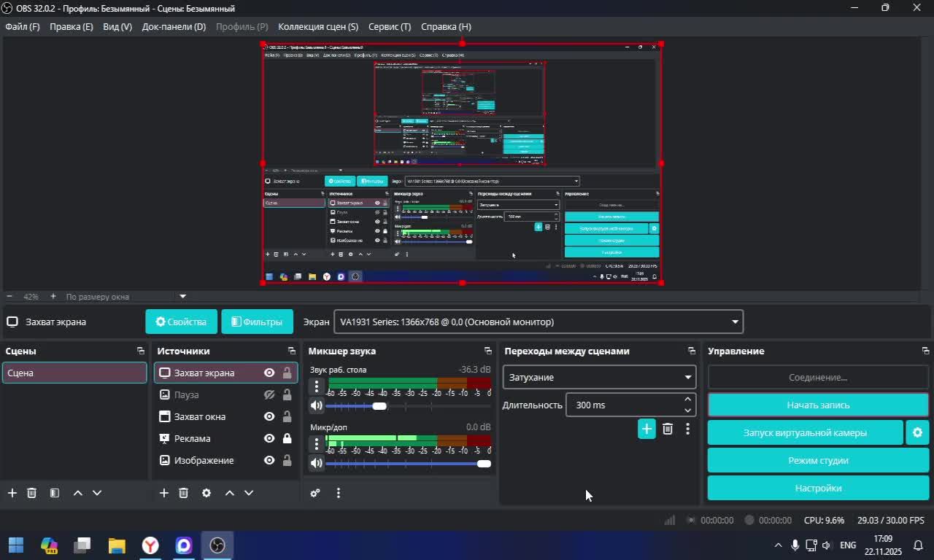934x560 pixels.
Task: Open the preview scaling dropdown
Action: (182, 297)
